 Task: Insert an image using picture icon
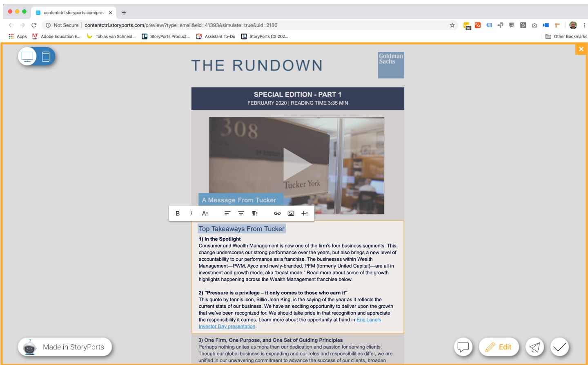[x=291, y=213]
